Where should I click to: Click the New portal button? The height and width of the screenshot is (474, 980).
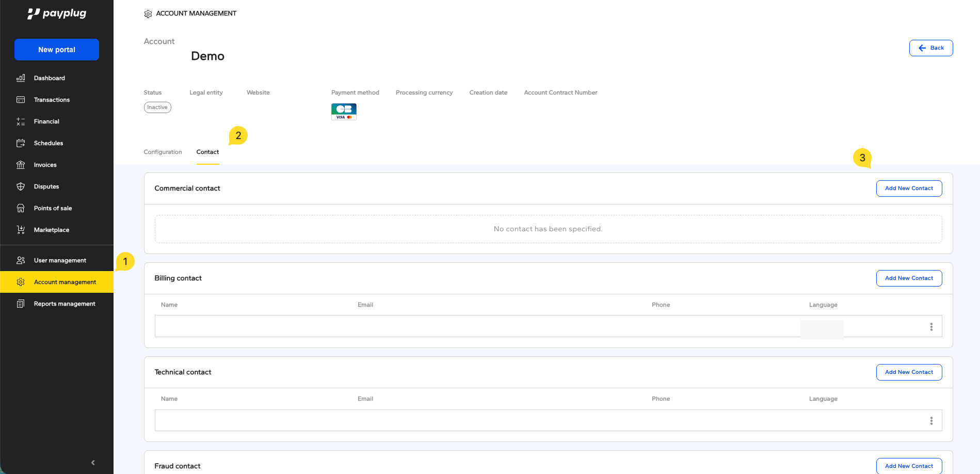pos(57,50)
